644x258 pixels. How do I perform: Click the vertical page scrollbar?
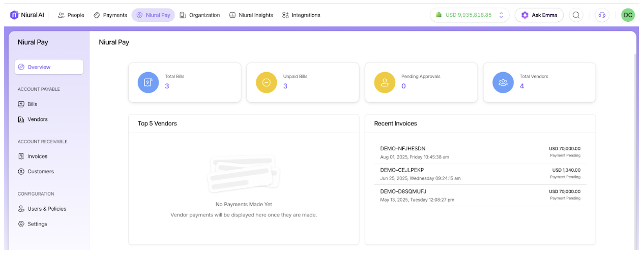pos(634,152)
